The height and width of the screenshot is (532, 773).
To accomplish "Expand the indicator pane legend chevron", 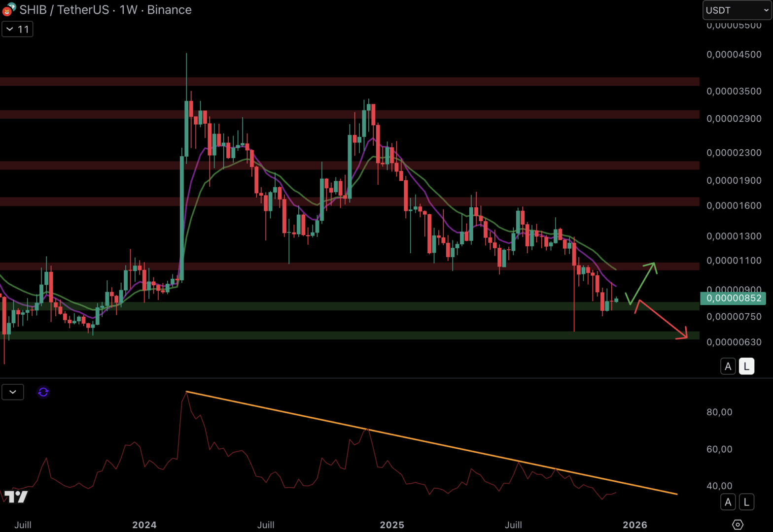I will [13, 392].
